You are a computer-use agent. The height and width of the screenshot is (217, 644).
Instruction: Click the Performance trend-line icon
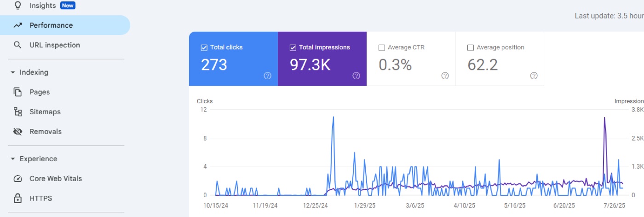17,25
